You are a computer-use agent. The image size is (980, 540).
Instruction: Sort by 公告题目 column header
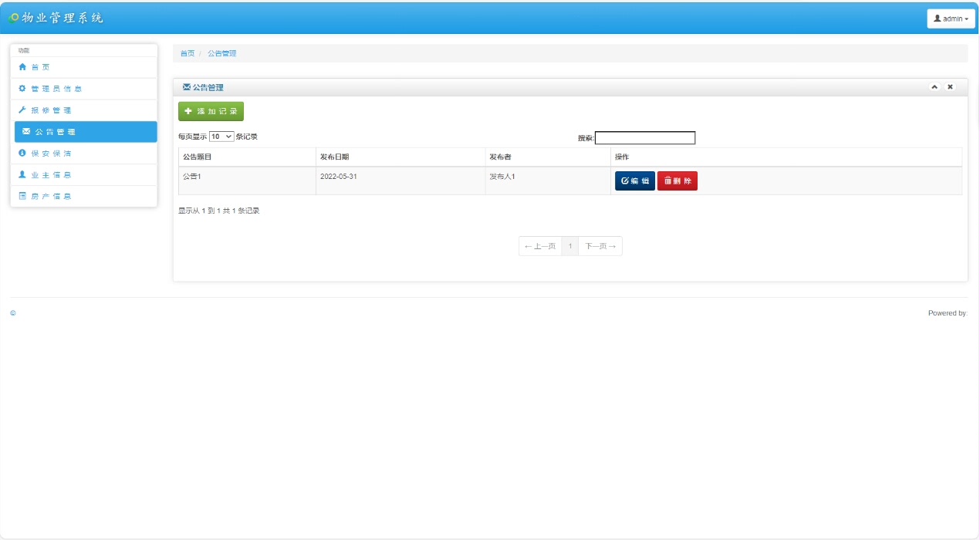point(247,157)
